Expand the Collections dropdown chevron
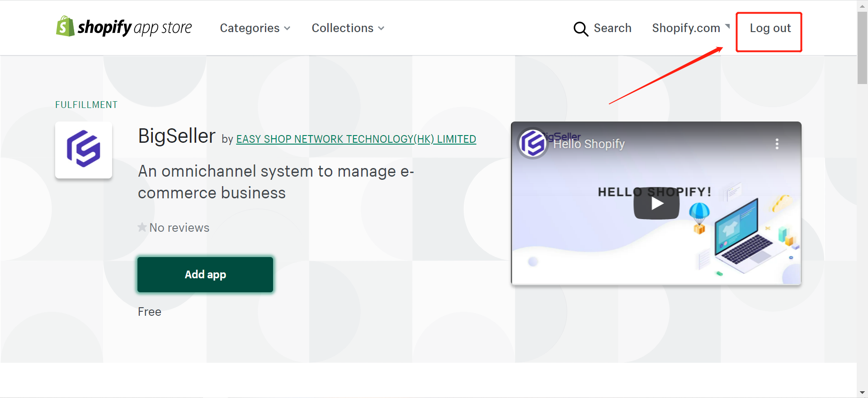This screenshot has height=398, width=868. click(x=381, y=28)
